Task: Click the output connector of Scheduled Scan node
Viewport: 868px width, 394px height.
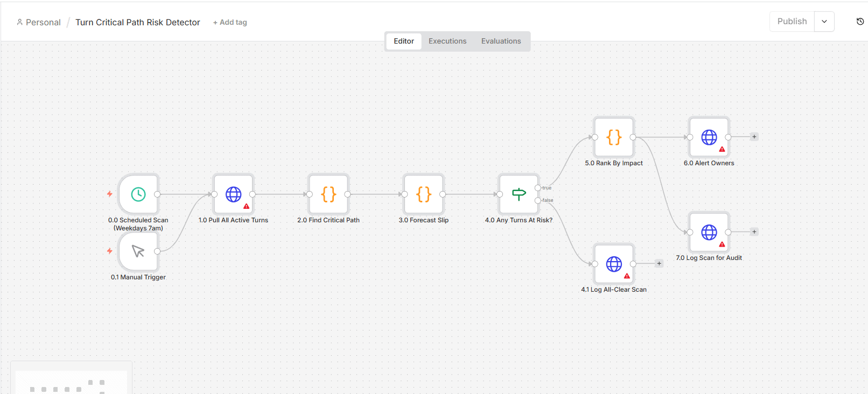Action: point(157,194)
